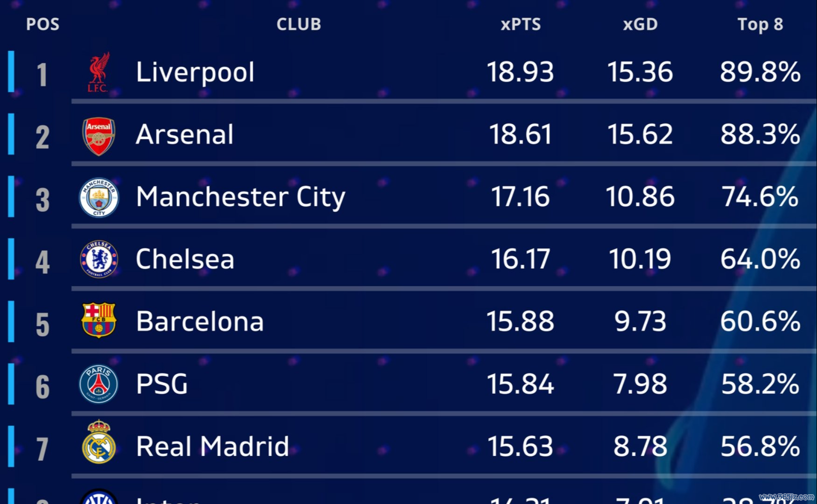This screenshot has width=817, height=504.
Task: Click the position number 6
Action: pos(43,387)
